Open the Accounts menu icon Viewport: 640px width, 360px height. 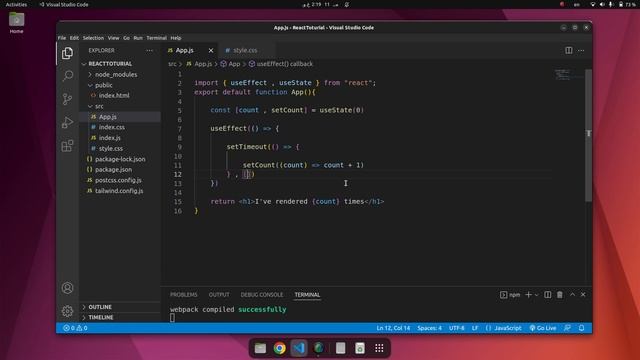tap(67, 288)
